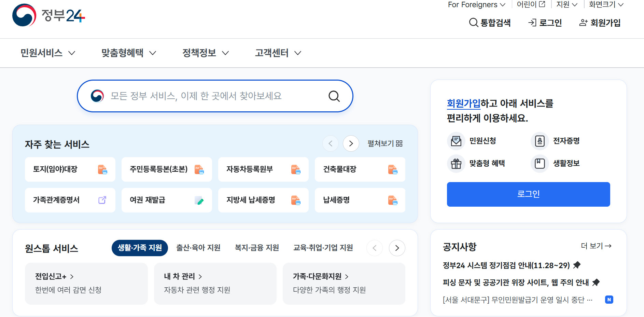The width and height of the screenshot is (644, 317).
Task: Click the 로그인 link in header
Action: click(545, 23)
